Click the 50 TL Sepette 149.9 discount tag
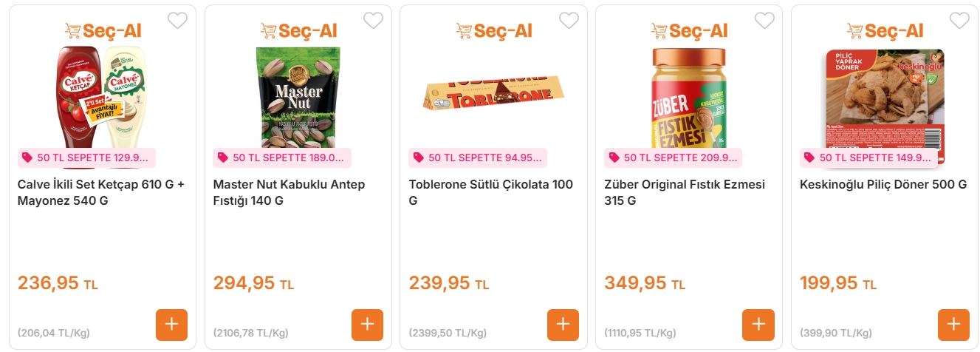The height and width of the screenshot is (352, 980). click(868, 158)
